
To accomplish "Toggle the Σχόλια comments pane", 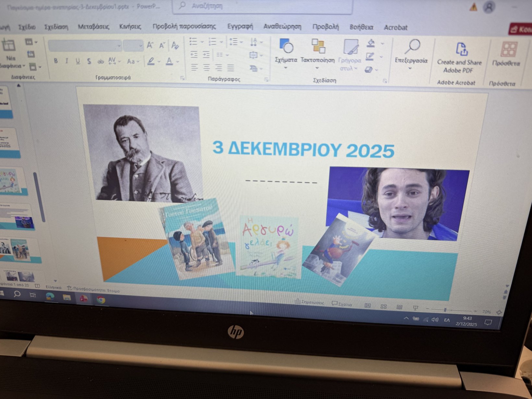I will (x=342, y=304).
